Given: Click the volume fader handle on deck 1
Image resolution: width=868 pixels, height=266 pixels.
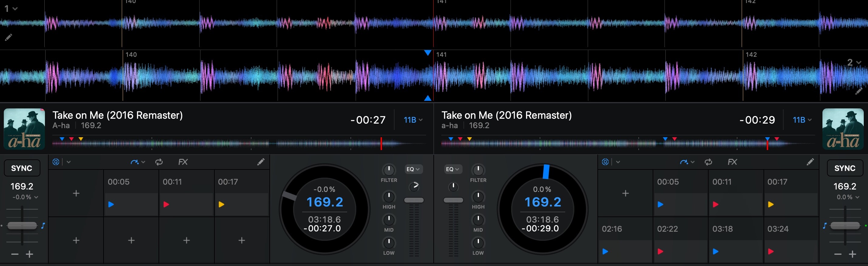Looking at the screenshot, I should 414,200.
